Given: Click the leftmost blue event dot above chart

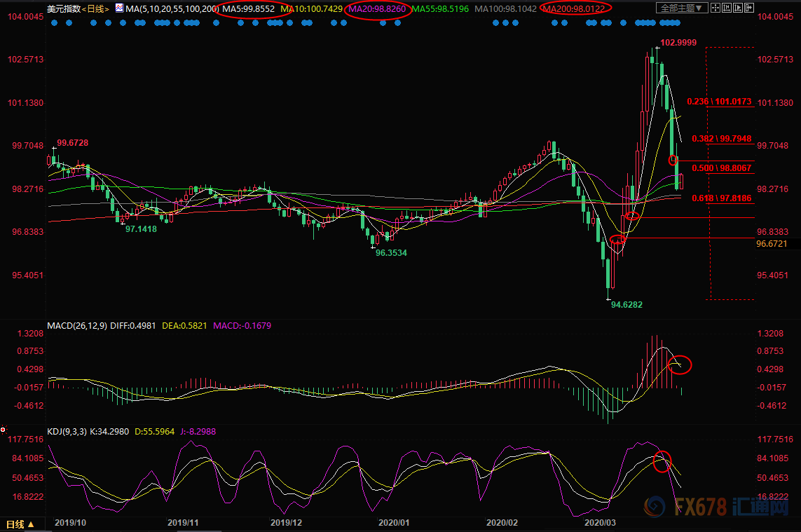Looking at the screenshot, I should coord(53,22).
